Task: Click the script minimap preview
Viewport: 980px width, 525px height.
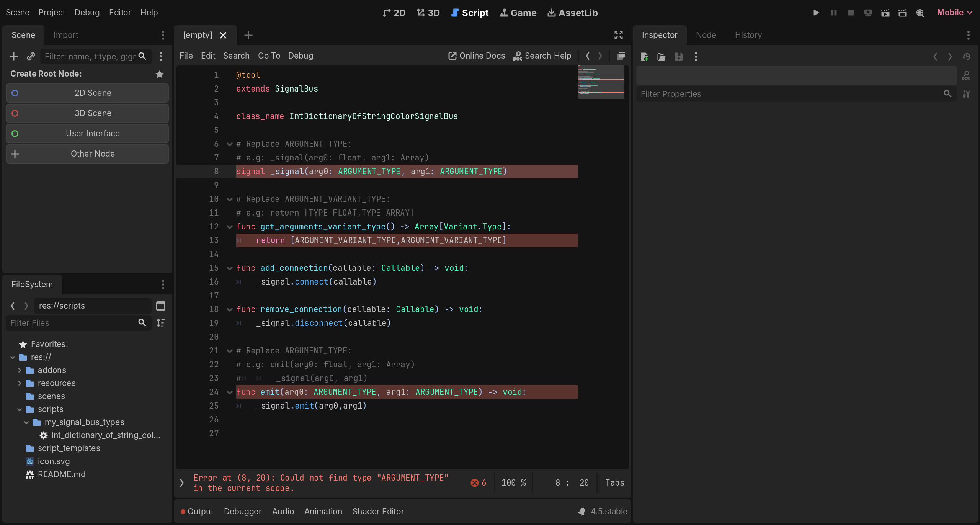Action: (601, 82)
